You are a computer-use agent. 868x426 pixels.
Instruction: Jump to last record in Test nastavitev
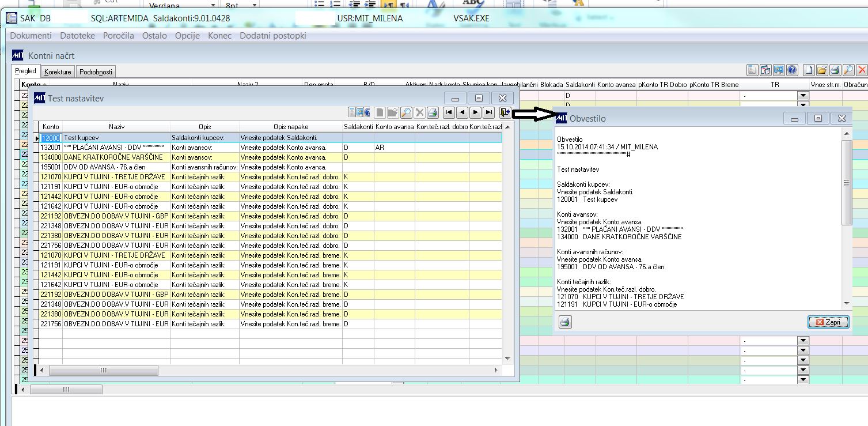click(489, 112)
